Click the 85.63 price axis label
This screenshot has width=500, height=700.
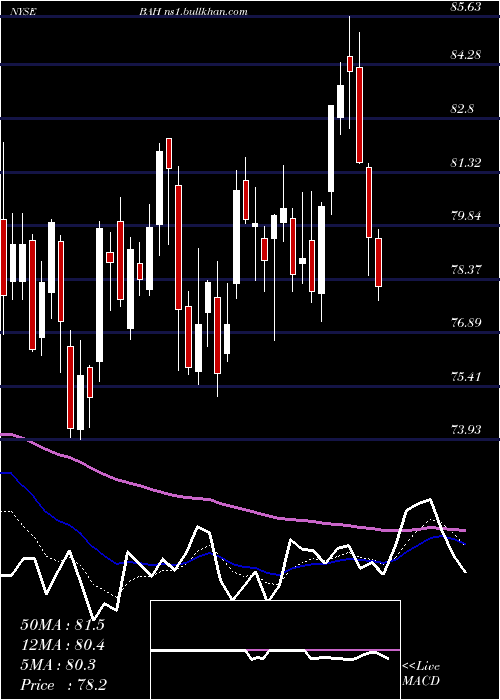[466, 8]
